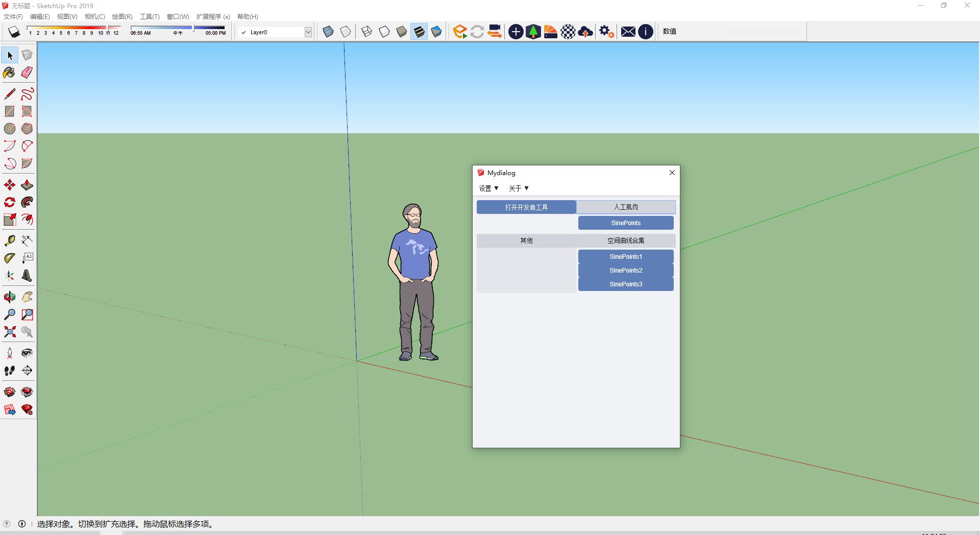Select the Zoom Window tool
980x535 pixels.
click(27, 314)
